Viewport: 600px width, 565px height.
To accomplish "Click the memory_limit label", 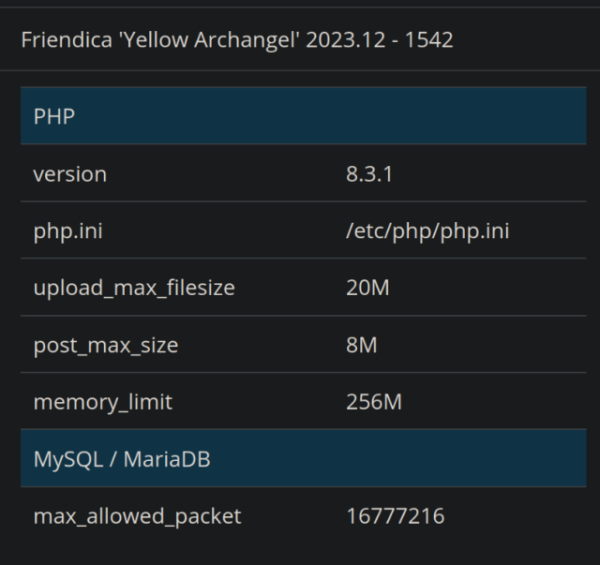I will pyautogui.click(x=103, y=402).
